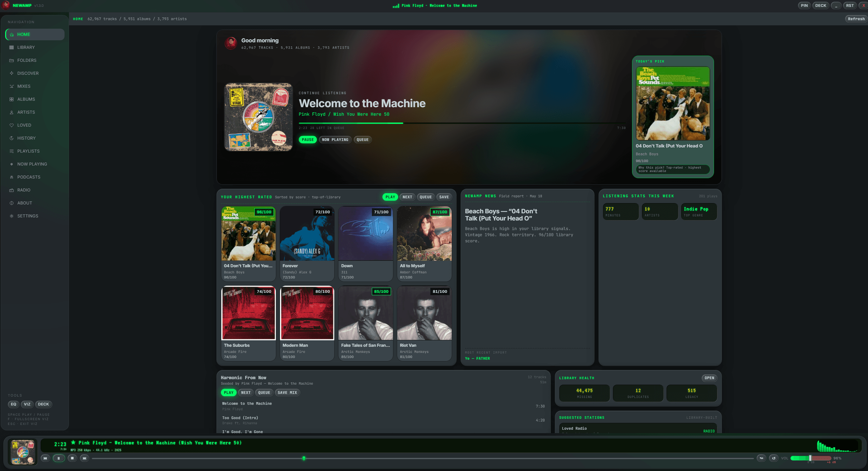Open Library Health details
868x471 pixels.
click(x=709, y=378)
